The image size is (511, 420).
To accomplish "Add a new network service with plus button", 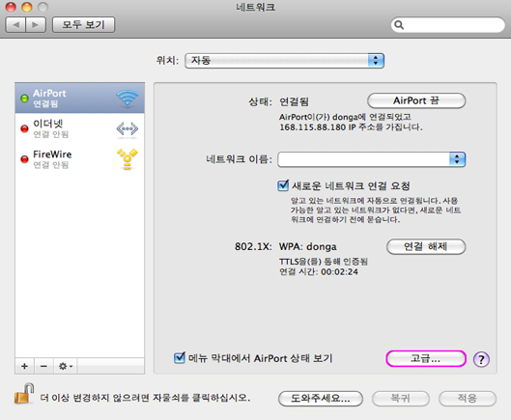I will [x=24, y=366].
